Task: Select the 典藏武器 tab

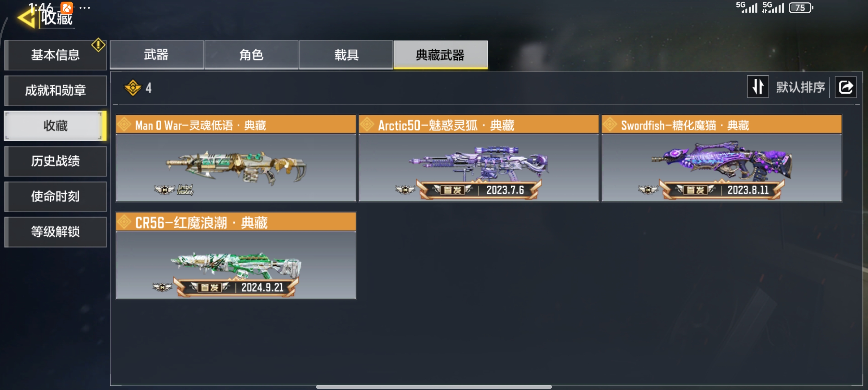Action: (x=441, y=55)
